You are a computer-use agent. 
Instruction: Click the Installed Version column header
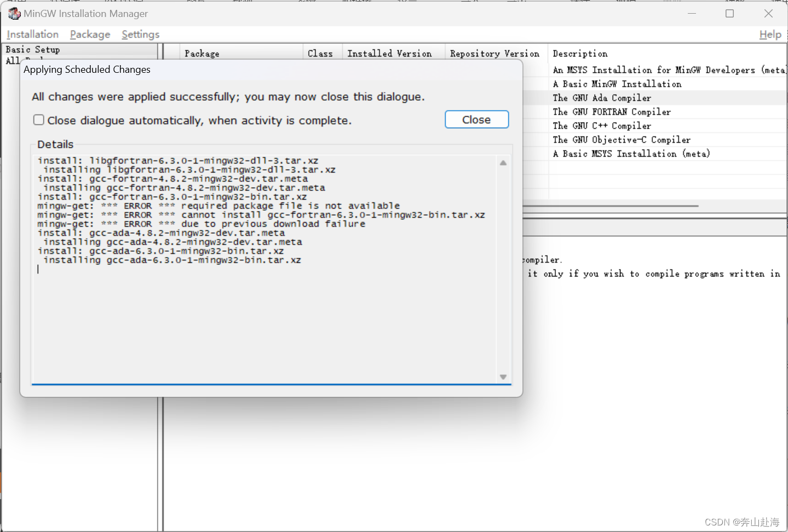[x=394, y=53]
